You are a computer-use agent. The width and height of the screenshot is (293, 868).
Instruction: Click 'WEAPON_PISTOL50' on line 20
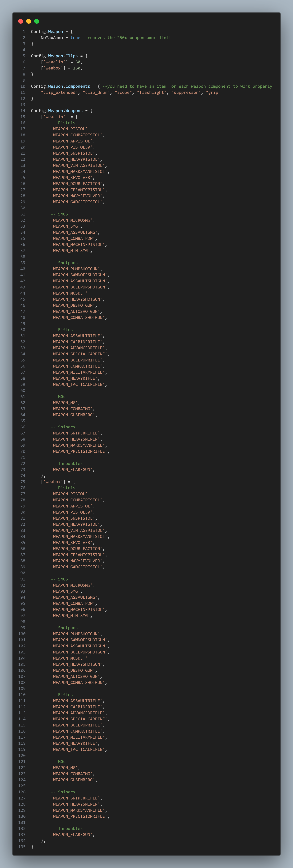pyautogui.click(x=72, y=147)
